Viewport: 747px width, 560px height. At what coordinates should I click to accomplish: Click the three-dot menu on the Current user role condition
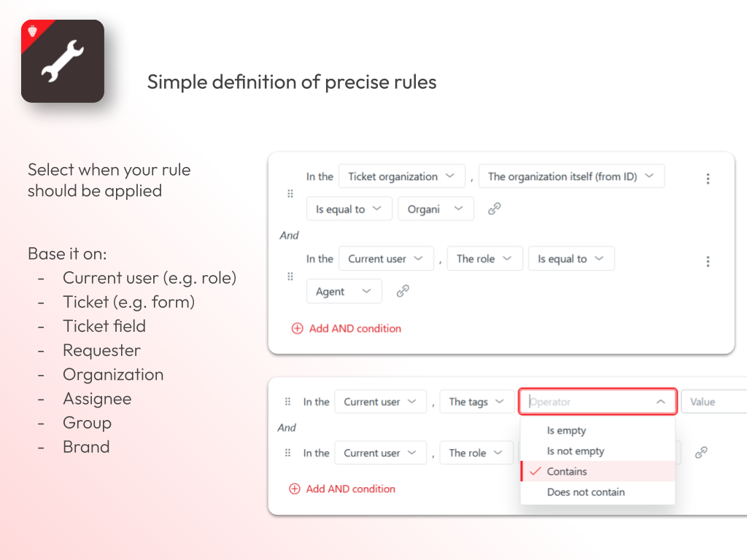(708, 261)
